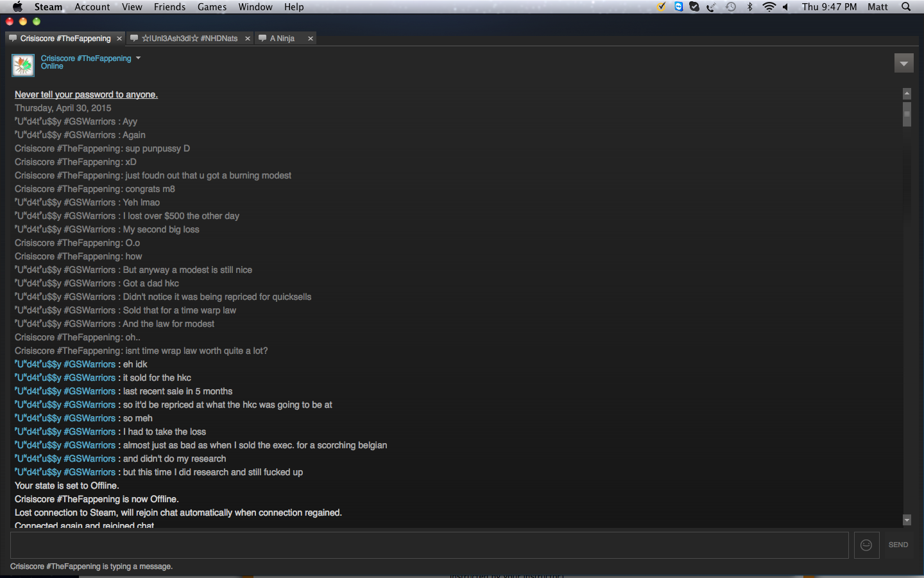Close the Crisiscore #TheFappening chat tab
Image resolution: width=924 pixels, height=578 pixels.
click(119, 39)
